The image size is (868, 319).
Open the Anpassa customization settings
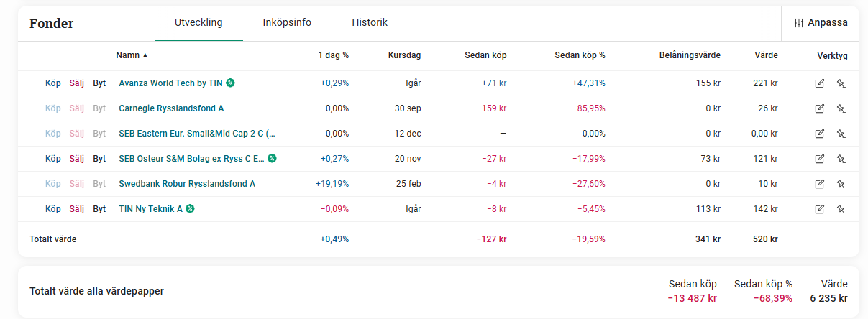click(x=821, y=23)
